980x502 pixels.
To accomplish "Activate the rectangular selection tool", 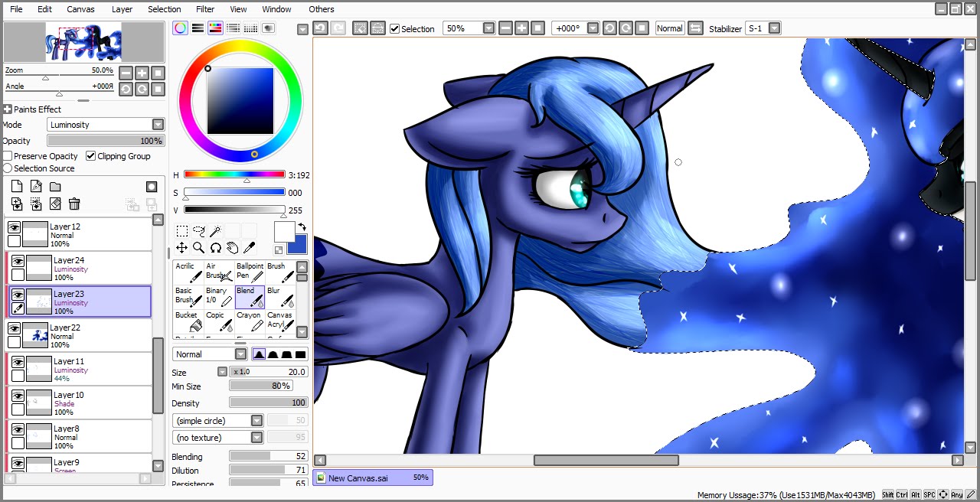I will pyautogui.click(x=182, y=231).
